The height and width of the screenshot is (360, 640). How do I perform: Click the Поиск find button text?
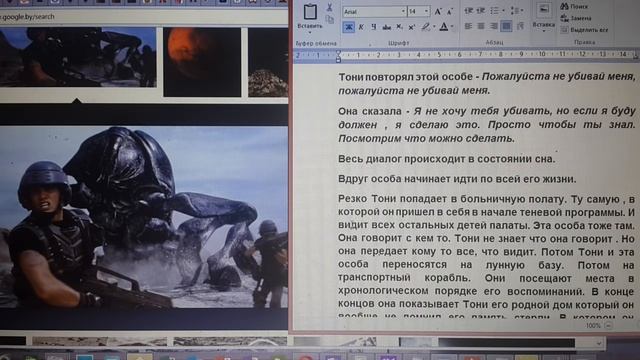click(579, 6)
